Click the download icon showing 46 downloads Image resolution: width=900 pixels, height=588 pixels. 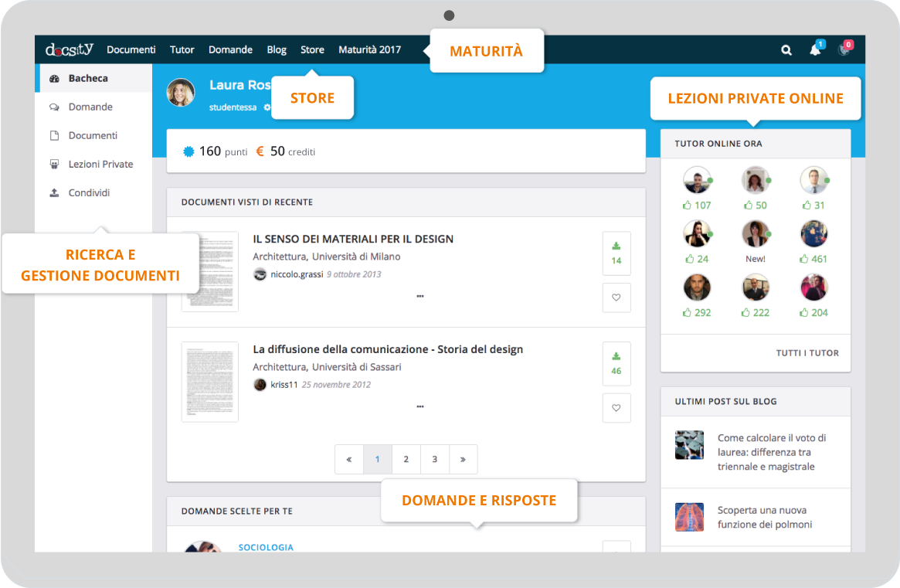[616, 357]
